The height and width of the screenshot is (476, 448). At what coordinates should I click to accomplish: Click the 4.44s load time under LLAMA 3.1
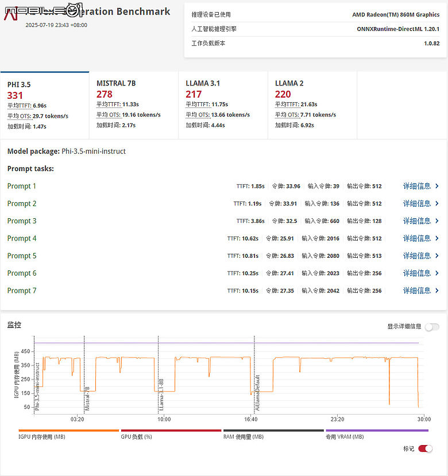click(x=218, y=125)
